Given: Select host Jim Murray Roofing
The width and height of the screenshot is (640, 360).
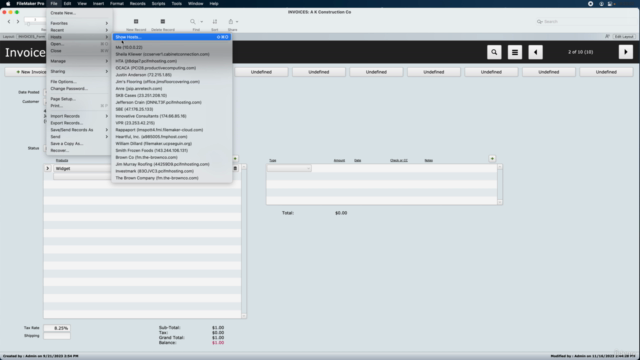Looking at the screenshot, I should 171,164.
